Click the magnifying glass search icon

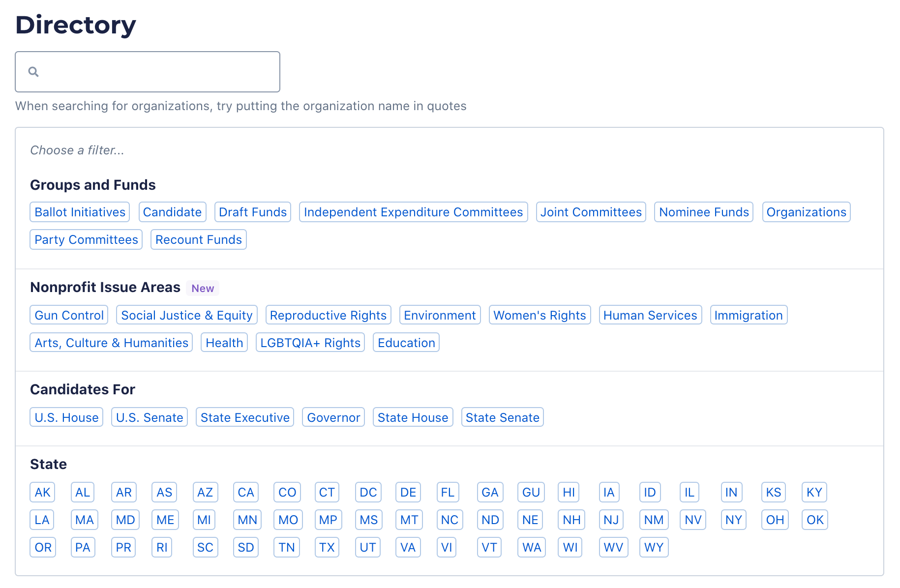tap(33, 72)
